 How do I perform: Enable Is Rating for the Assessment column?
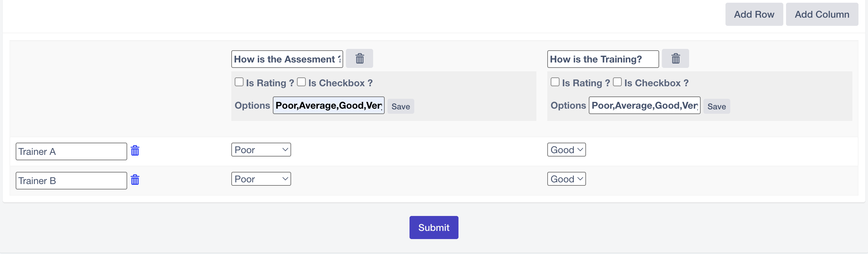coord(239,82)
